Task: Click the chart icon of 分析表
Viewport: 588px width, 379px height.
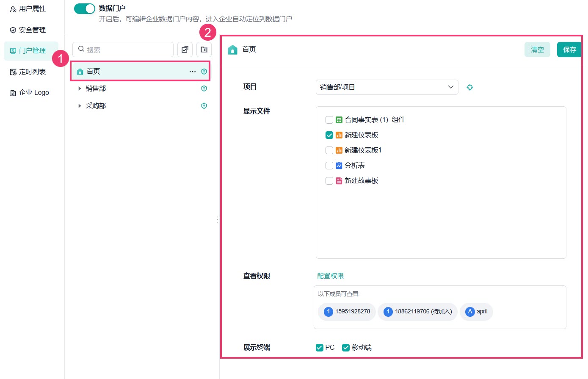Action: point(339,166)
